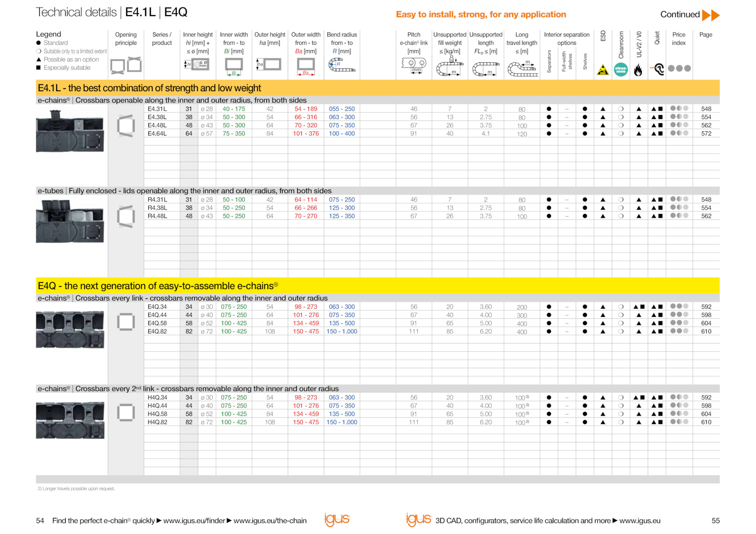Click the R4 e-tube product photo

click(70, 221)
